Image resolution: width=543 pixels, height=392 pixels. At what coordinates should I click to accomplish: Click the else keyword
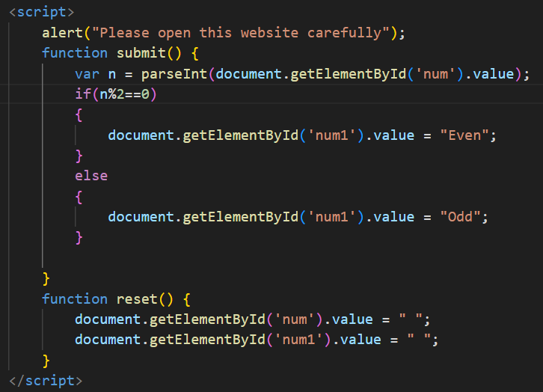(91, 176)
